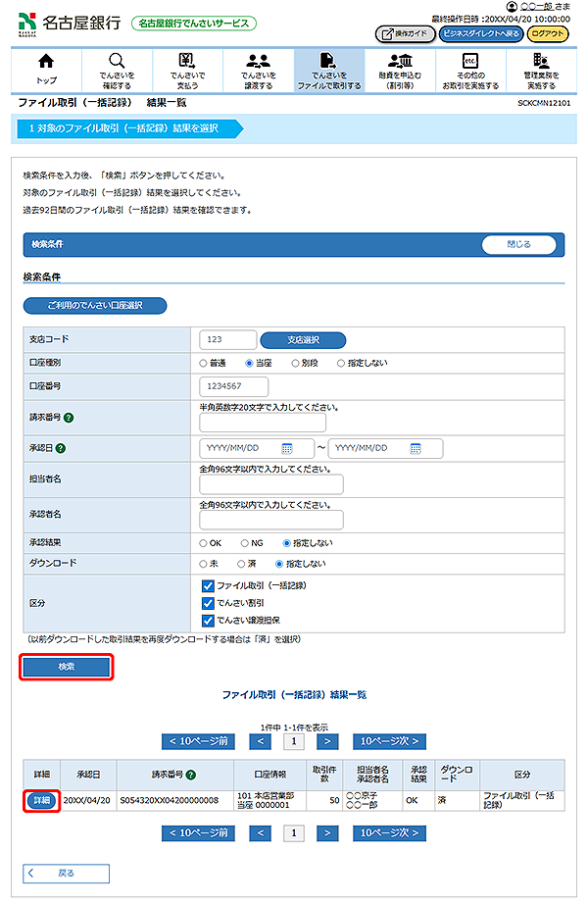The image size is (588, 903).
Task: Open 支店選択 branch selector
Action: 303,340
